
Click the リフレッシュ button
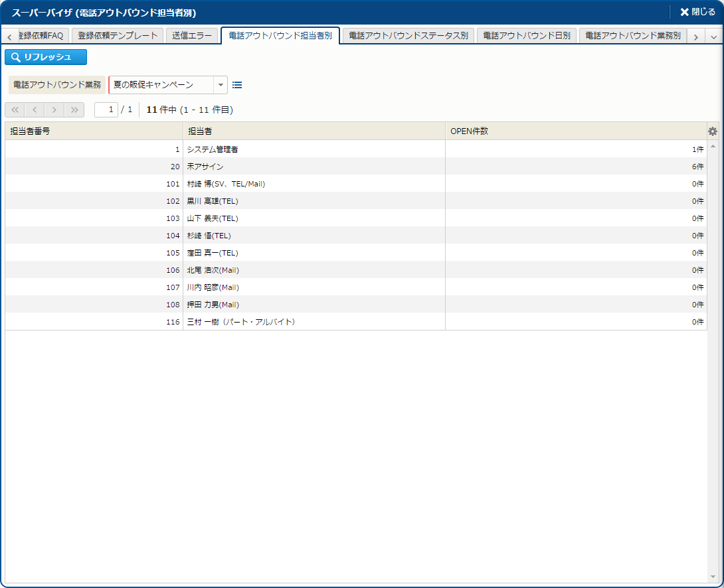pos(46,57)
